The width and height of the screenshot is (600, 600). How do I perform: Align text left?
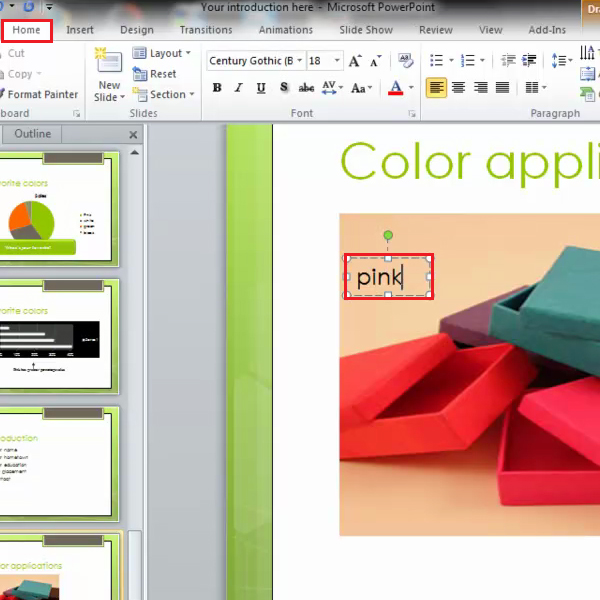pyautogui.click(x=436, y=88)
